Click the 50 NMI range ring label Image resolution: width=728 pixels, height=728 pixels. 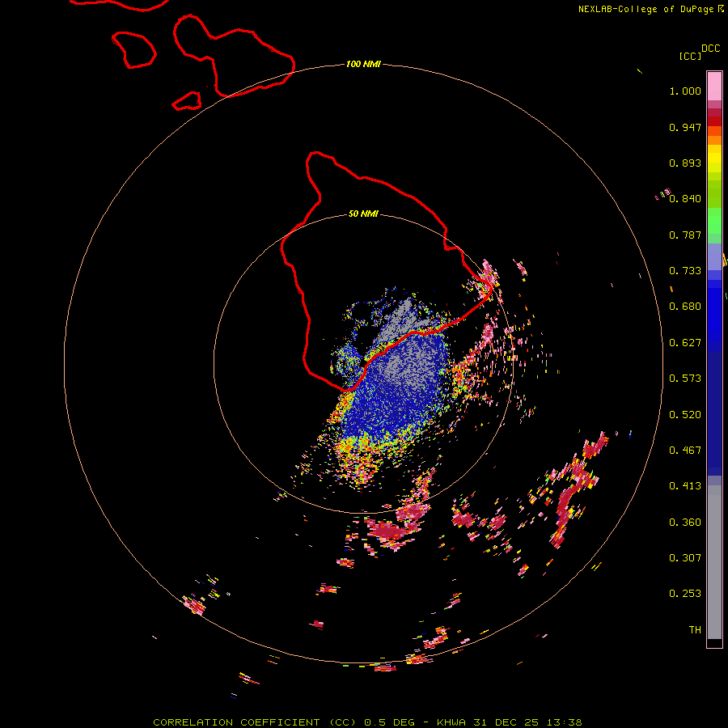(363, 214)
